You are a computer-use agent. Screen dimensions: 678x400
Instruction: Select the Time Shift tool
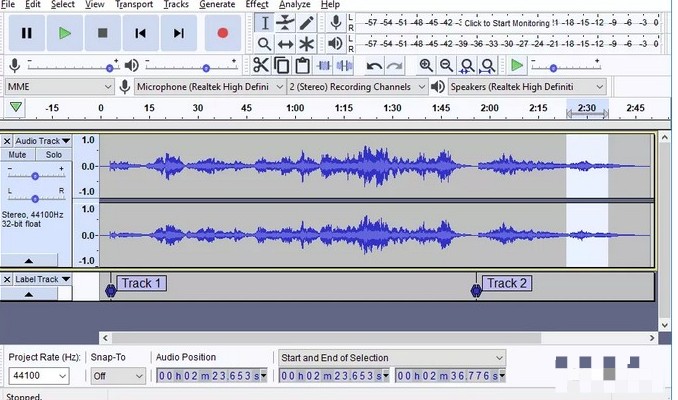click(285, 44)
